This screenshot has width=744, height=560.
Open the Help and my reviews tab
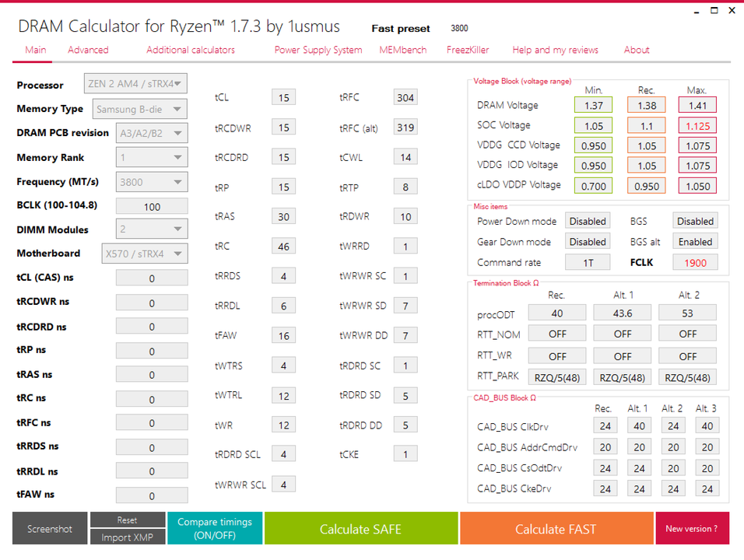click(x=555, y=50)
